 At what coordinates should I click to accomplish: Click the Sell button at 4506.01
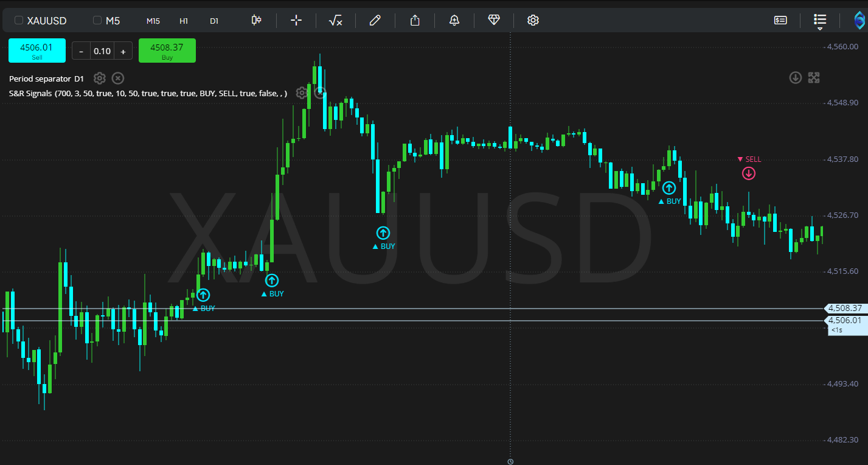pyautogui.click(x=36, y=51)
